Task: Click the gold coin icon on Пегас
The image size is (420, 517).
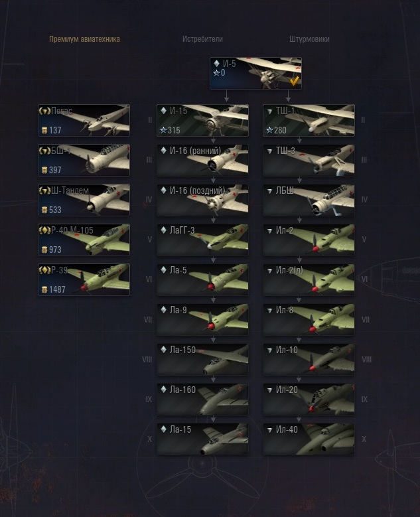Action: (x=44, y=130)
